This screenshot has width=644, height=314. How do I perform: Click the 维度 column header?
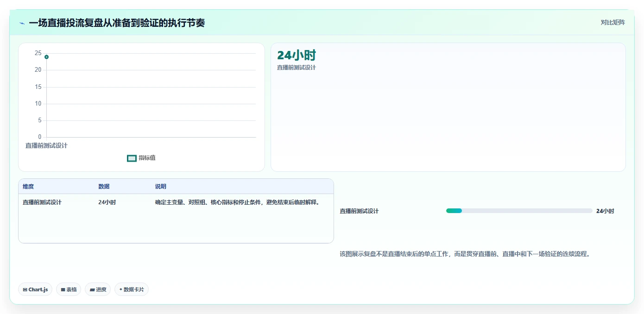[28, 187]
